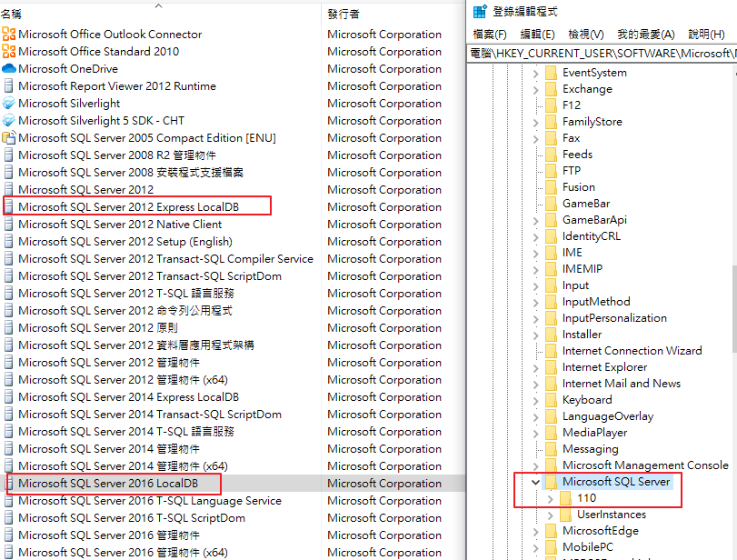Viewport: 737px width, 560px height.
Task: Select the Microsoft Management Console key
Action: pyautogui.click(x=645, y=465)
